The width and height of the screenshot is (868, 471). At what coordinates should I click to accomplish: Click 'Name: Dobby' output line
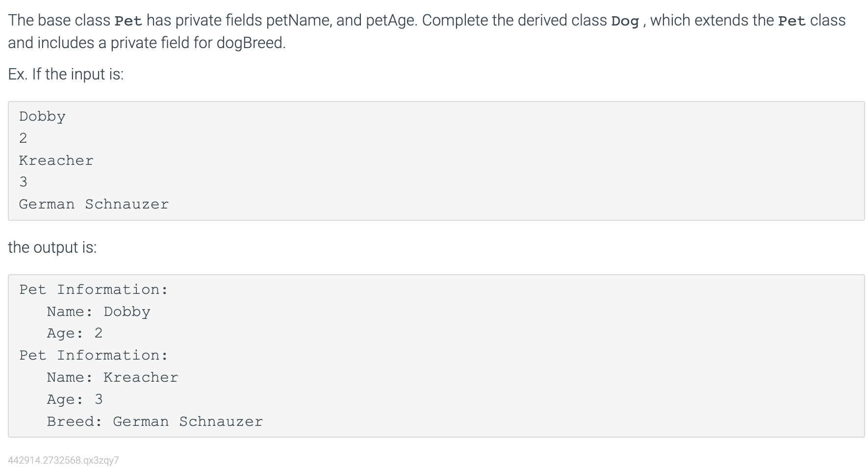99,312
